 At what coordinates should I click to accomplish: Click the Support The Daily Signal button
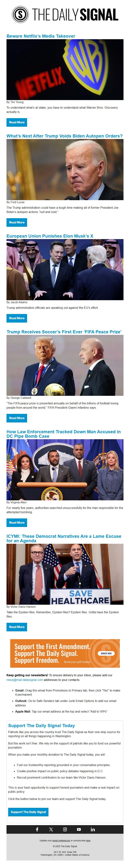pos(28,812)
